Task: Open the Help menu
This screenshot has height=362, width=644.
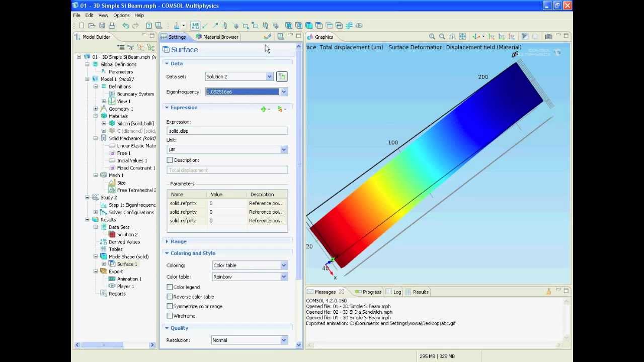Action: coord(139,15)
